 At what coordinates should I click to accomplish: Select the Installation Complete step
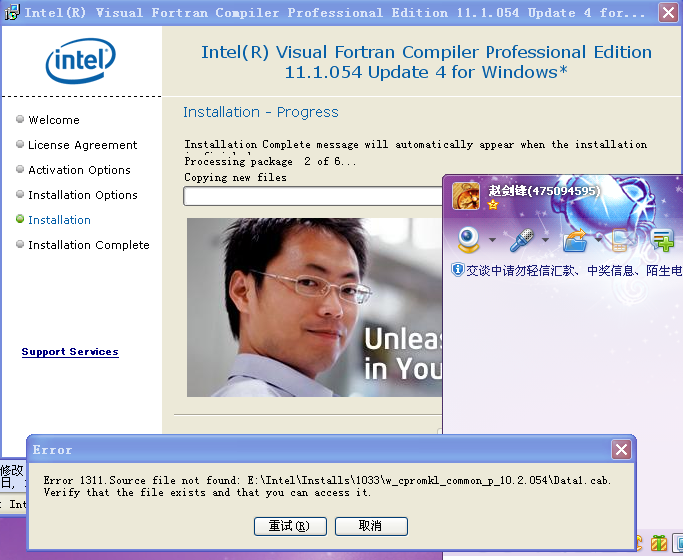click(x=89, y=245)
